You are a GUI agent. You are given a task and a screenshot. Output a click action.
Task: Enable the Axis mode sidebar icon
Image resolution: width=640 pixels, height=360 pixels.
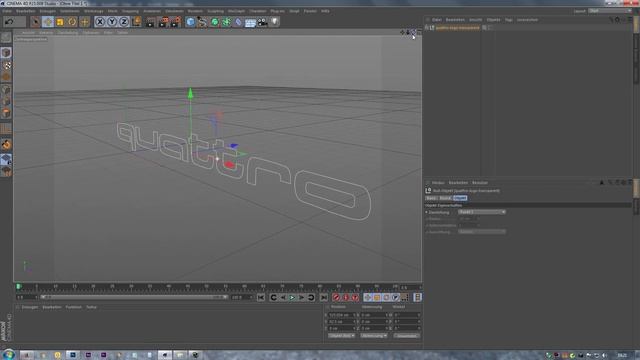coord(6,129)
